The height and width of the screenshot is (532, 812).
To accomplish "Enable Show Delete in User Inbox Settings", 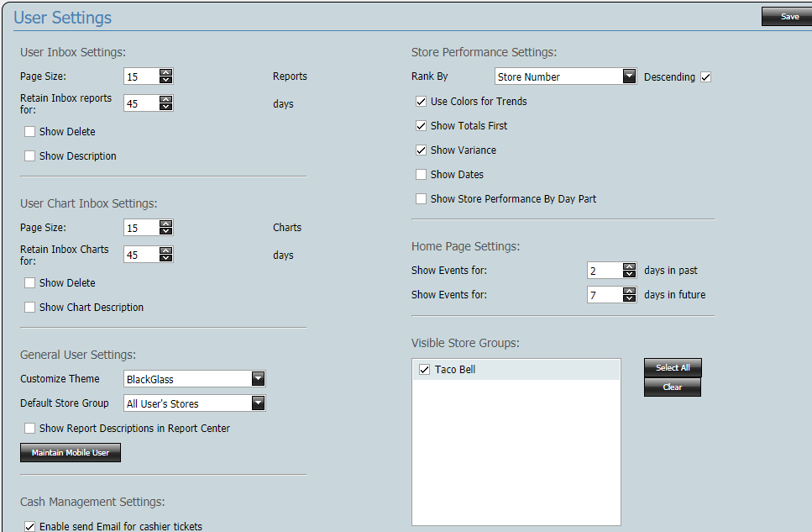I will click(x=29, y=131).
